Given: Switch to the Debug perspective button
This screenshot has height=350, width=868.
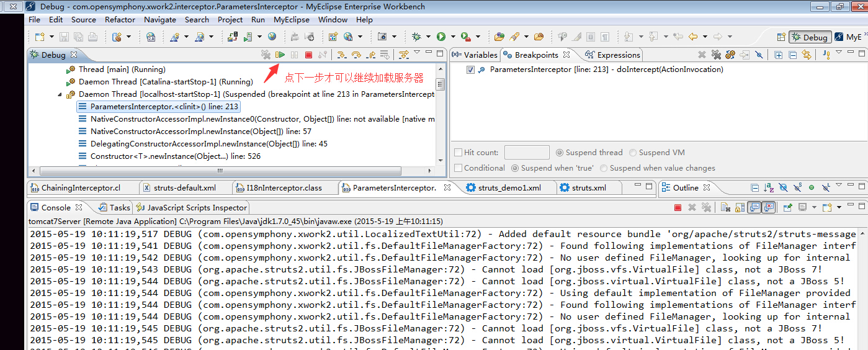Looking at the screenshot, I should (809, 37).
